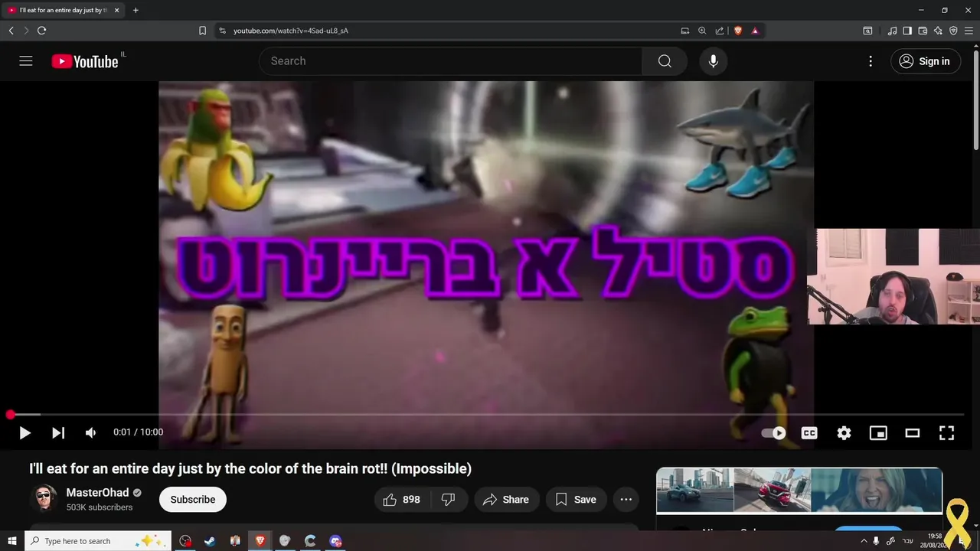Open the zoom magnifier in address bar
This screenshot has height=551, width=980.
pyautogui.click(x=702, y=31)
